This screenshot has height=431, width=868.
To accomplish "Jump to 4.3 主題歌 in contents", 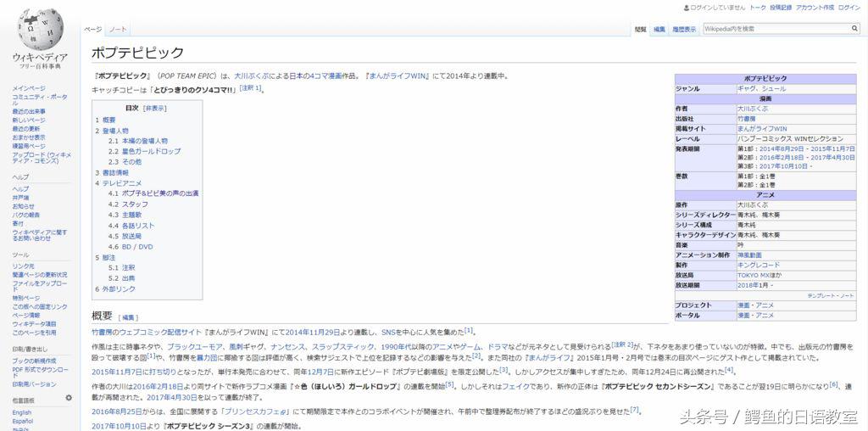I will (125, 215).
